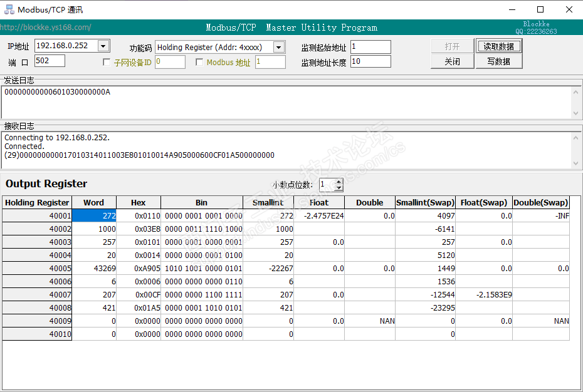This screenshot has width=583, height=392.
Task: Open the blockke.ys168.com link
Action: [x=46, y=28]
